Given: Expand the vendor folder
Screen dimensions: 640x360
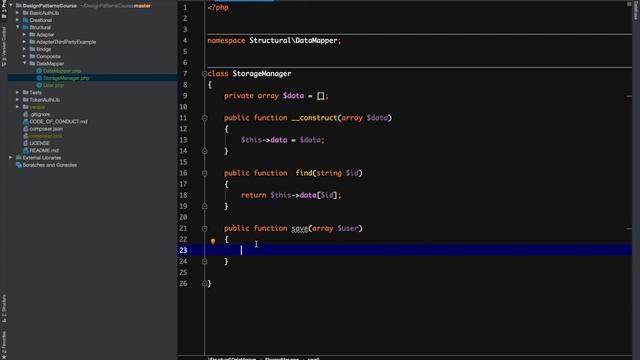Looking at the screenshot, I should (18, 107).
